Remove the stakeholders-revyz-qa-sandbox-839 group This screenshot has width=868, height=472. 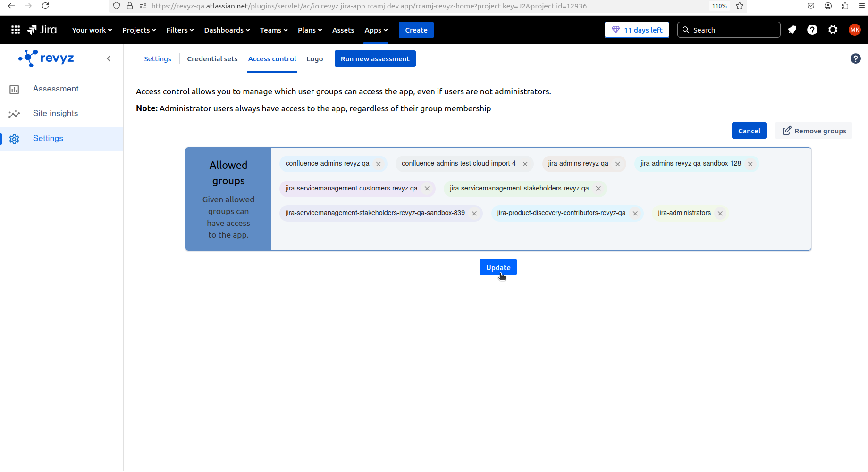[474, 213]
